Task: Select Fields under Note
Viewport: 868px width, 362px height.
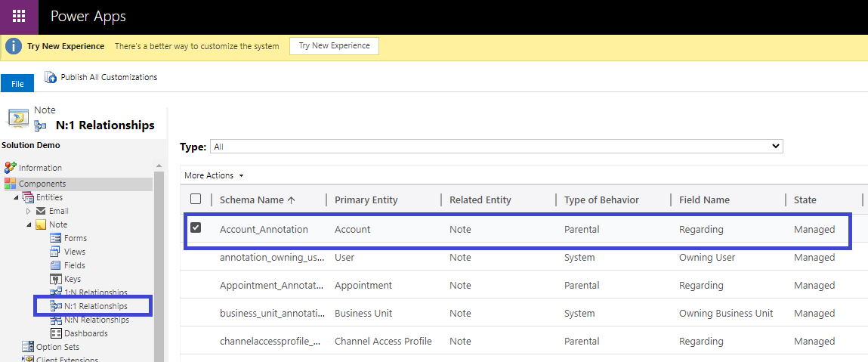Action: pos(75,265)
